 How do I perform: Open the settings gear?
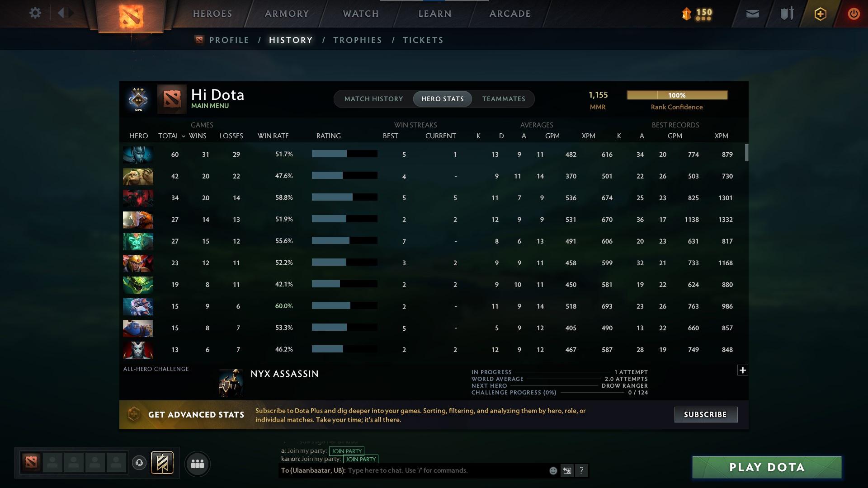[x=35, y=13]
